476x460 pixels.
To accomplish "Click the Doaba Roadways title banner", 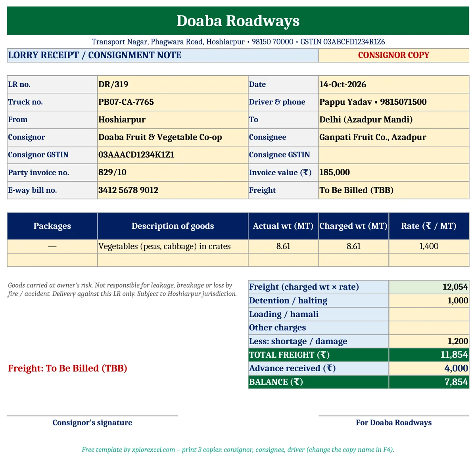I will pos(238,21).
